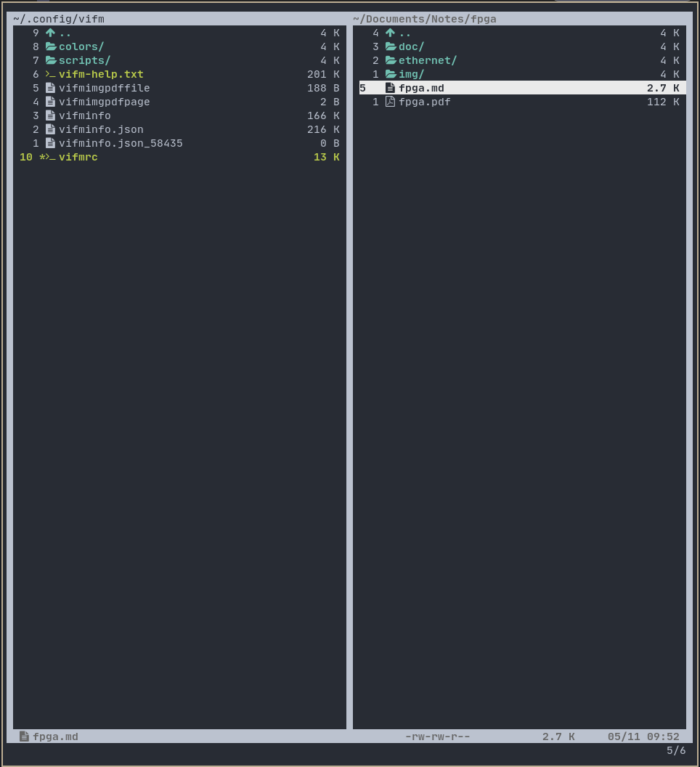Select the colors/ directory name
The width and height of the screenshot is (700, 767).
pos(81,46)
